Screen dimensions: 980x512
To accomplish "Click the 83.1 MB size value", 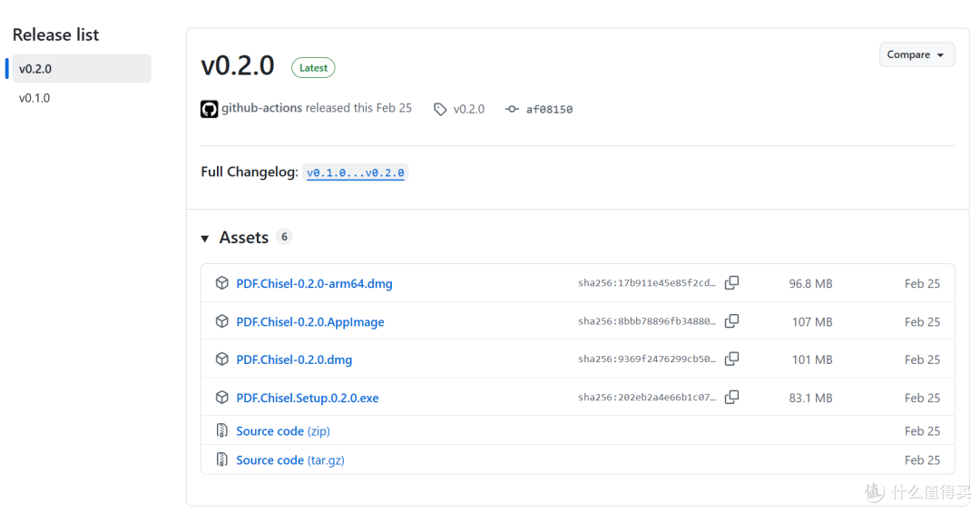I will [x=810, y=399].
